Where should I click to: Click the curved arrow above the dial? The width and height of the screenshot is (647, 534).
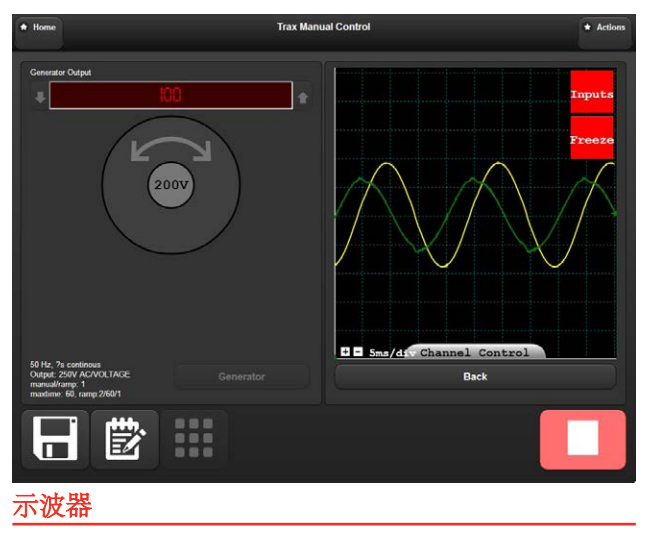(172, 148)
